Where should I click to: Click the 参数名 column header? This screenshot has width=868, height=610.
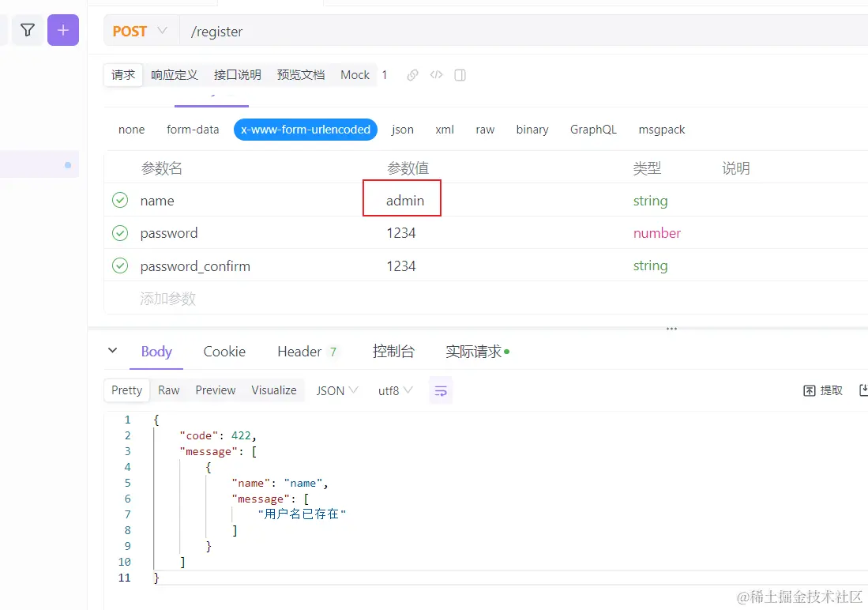pyautogui.click(x=161, y=168)
